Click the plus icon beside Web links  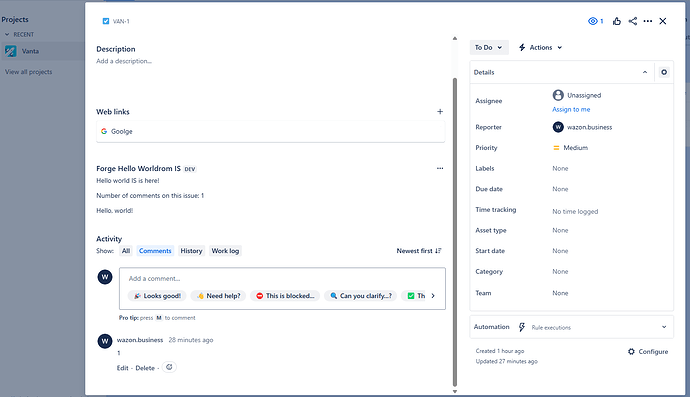(440, 112)
